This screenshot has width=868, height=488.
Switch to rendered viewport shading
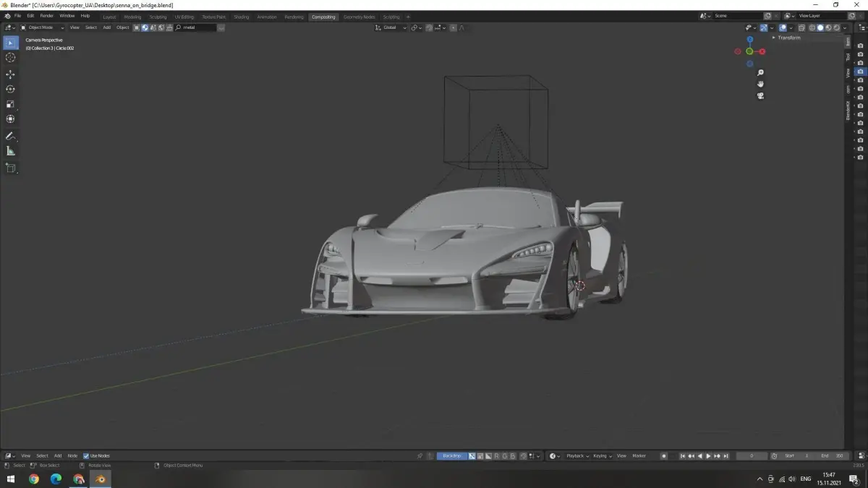[x=837, y=27]
